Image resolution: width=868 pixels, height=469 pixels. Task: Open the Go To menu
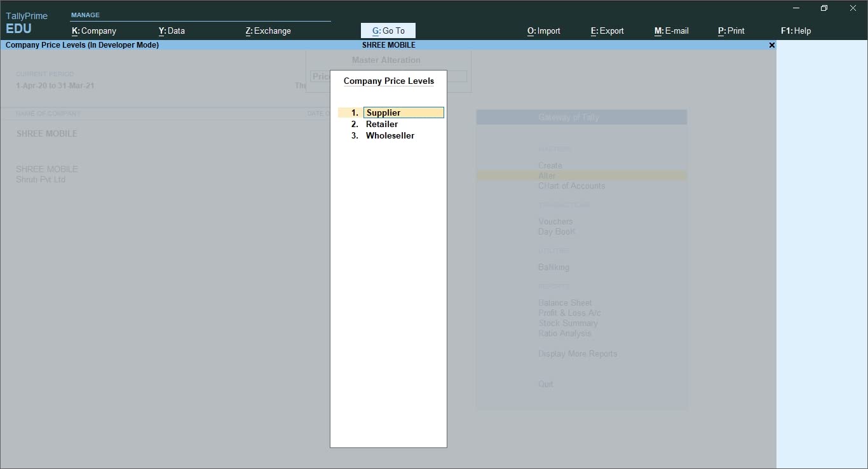388,30
